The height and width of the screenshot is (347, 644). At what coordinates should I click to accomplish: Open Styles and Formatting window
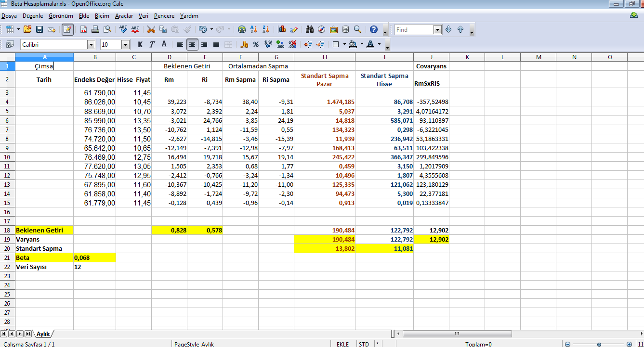click(10, 44)
